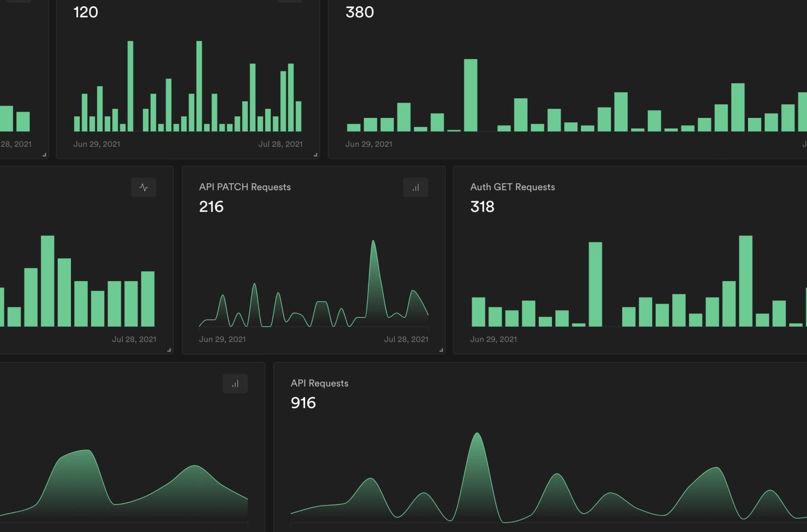
Task: Click the 380 total at the top right
Action: click(x=360, y=12)
